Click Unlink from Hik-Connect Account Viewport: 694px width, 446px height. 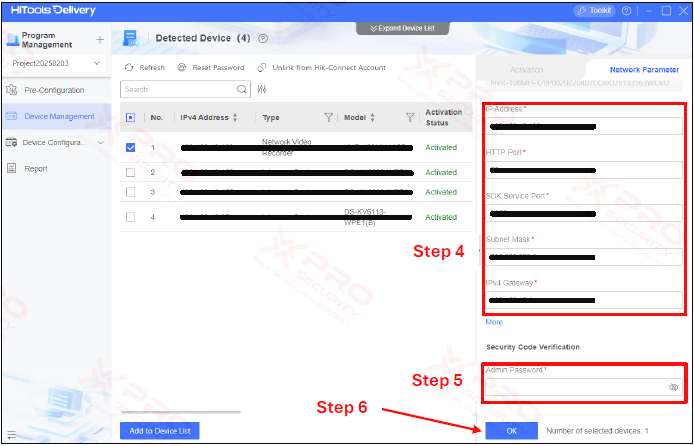pos(322,68)
